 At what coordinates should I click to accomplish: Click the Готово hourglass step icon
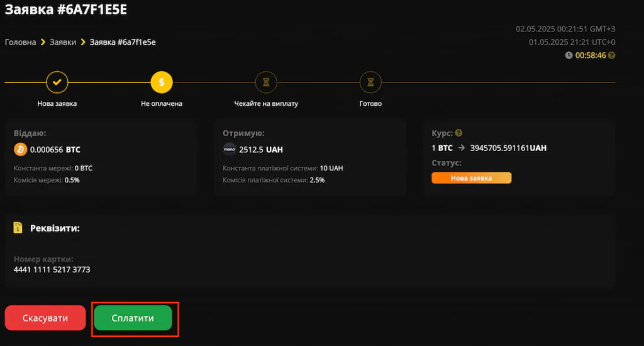coord(370,82)
